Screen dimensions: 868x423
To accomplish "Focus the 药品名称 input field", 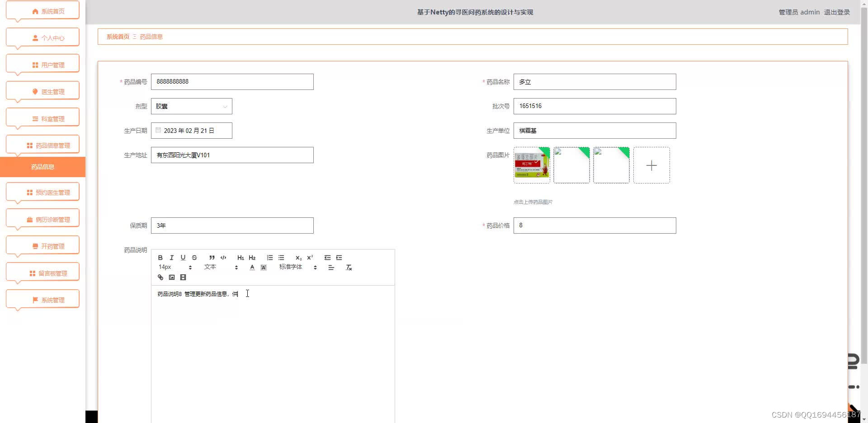I will (x=595, y=82).
